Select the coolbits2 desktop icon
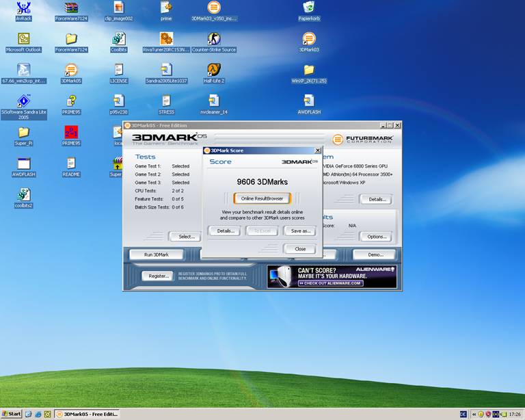Screen dimensions: 525x420 coord(23,198)
